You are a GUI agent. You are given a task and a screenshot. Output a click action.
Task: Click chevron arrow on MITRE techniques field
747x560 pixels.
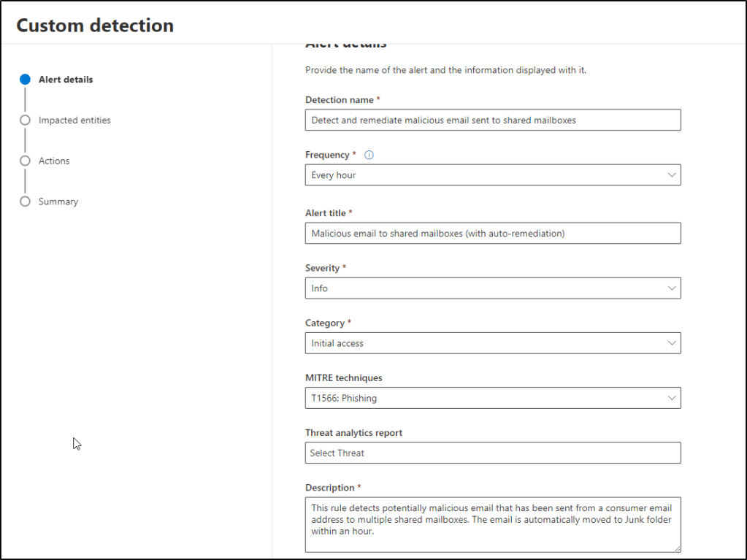672,398
